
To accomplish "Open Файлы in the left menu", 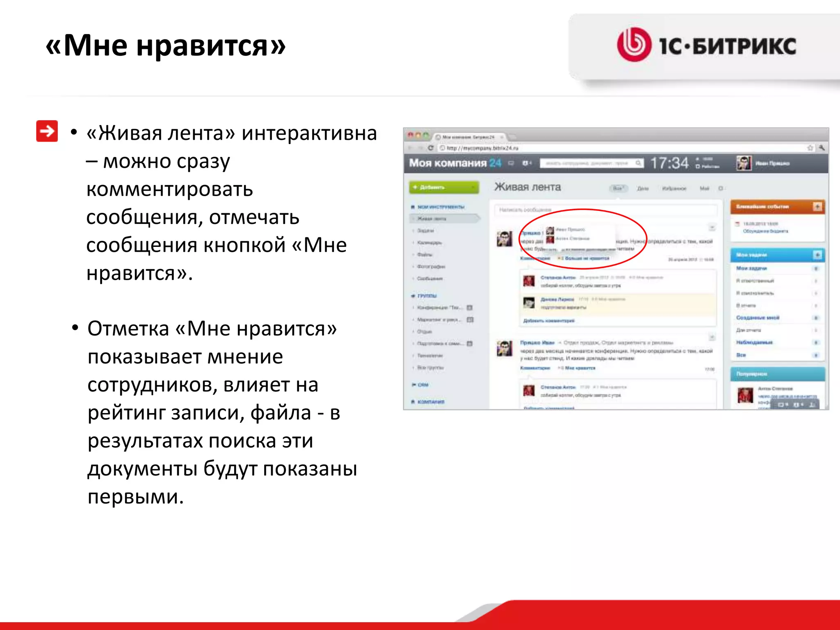I will click(x=425, y=255).
